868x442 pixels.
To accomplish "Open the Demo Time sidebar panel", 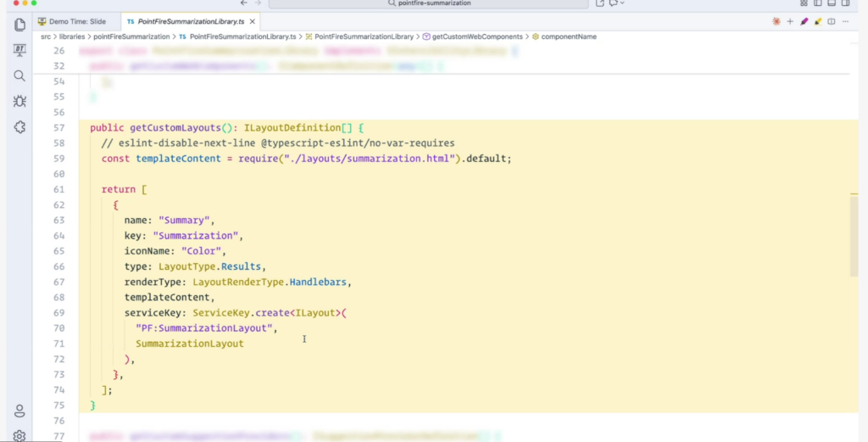I will coord(19,50).
